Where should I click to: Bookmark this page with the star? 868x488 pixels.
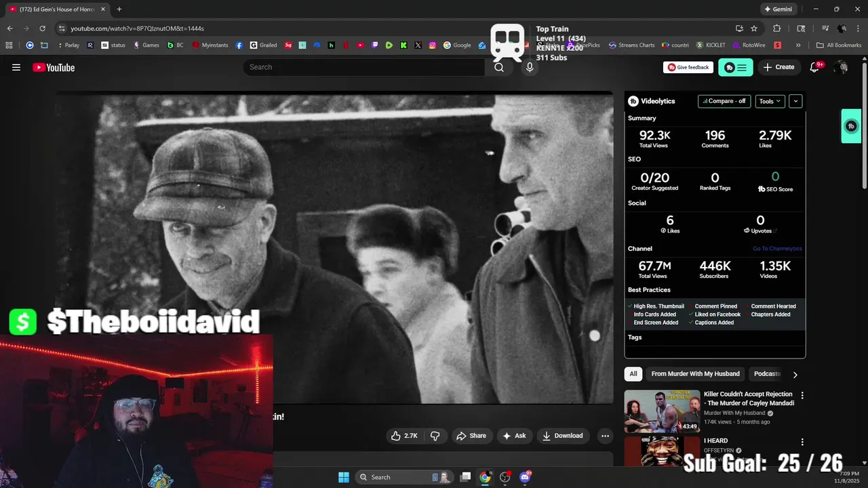coord(754,28)
